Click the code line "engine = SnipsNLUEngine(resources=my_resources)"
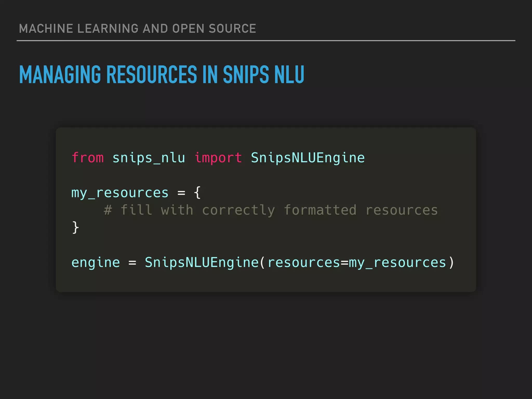Viewport: 532px width, 399px height. (x=263, y=262)
